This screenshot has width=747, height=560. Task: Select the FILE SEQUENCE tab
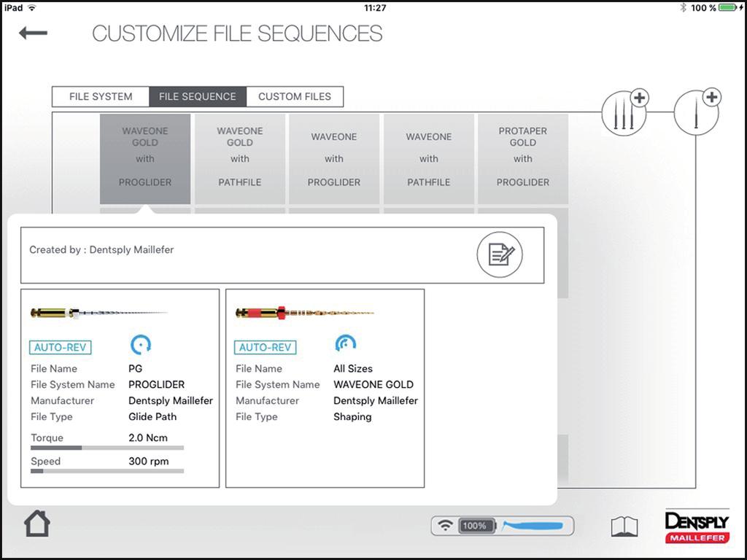pyautogui.click(x=198, y=97)
